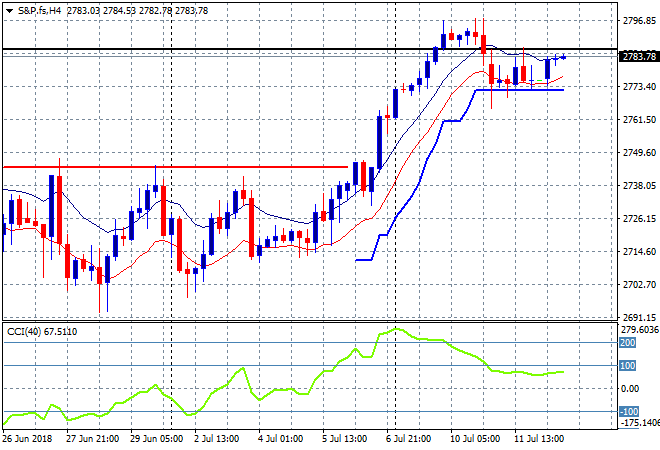
Task: Click the OHLC values 2783.03 2784.53 text
Action: point(101,11)
